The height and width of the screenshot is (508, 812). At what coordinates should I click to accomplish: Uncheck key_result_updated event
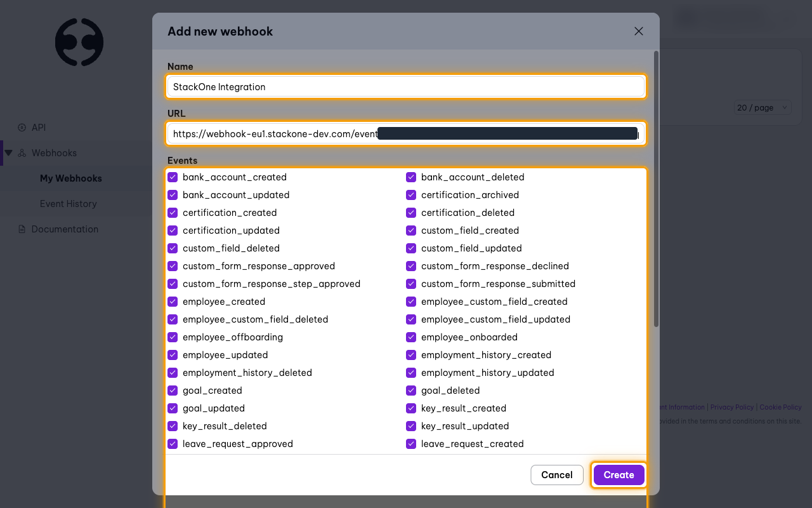coord(411,426)
